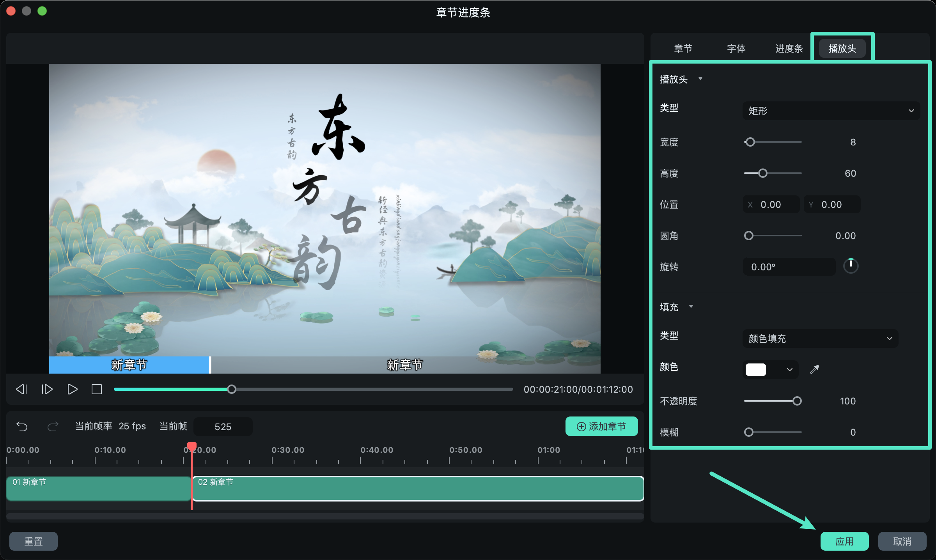Click the redo arrow icon
The height and width of the screenshot is (560, 936).
pos(53,426)
